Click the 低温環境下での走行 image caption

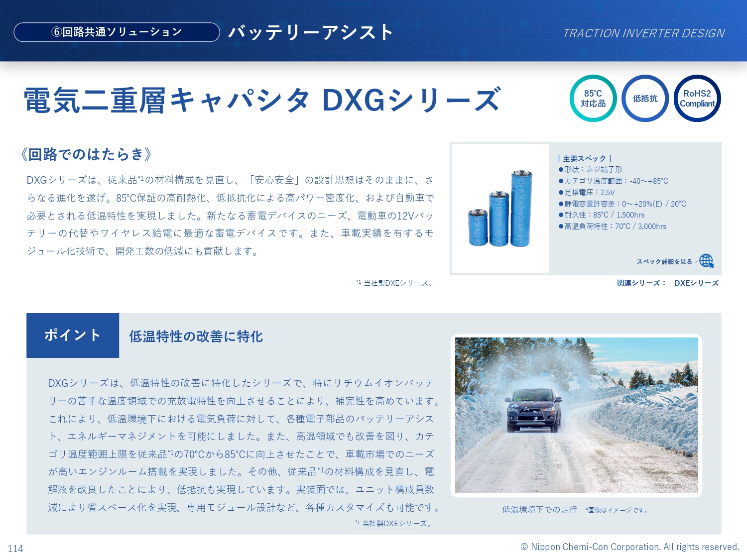pyautogui.click(x=539, y=509)
